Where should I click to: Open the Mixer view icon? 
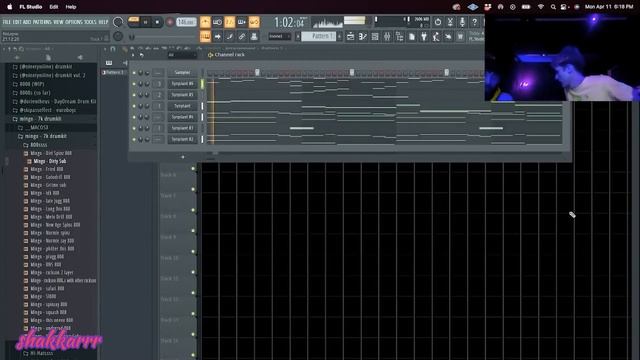pyautogui.click(x=387, y=37)
